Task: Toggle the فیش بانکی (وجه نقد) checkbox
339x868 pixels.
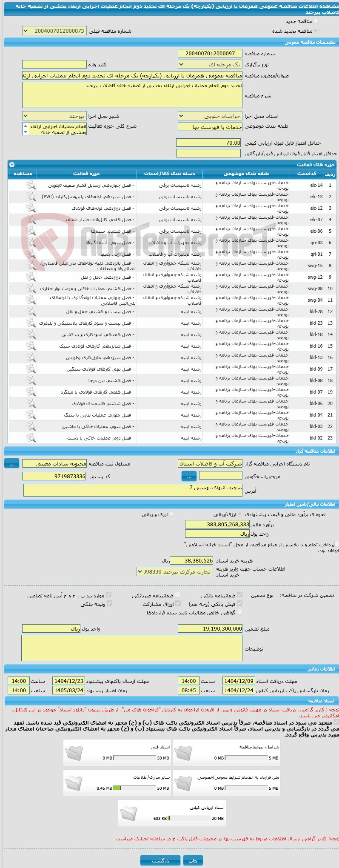Action: point(239,603)
